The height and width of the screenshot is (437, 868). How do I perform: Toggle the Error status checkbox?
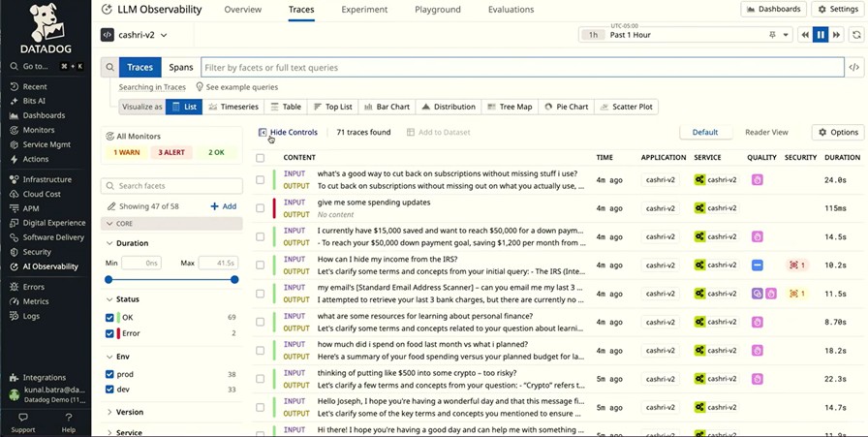(x=109, y=333)
